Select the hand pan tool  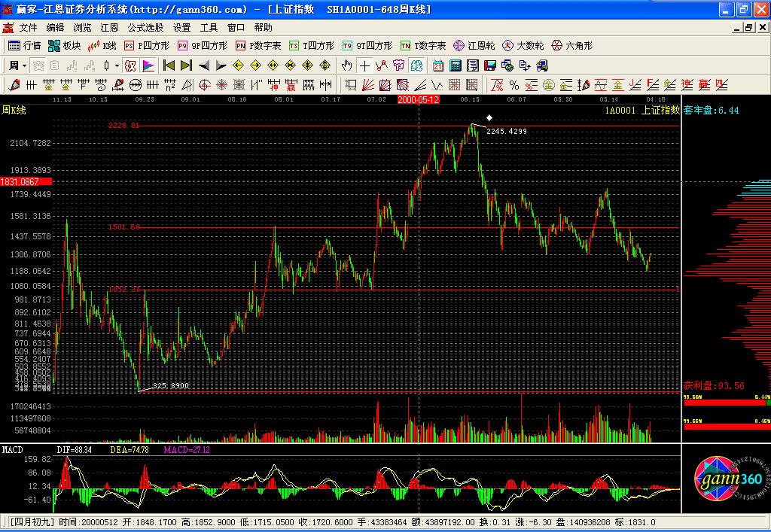(x=346, y=65)
